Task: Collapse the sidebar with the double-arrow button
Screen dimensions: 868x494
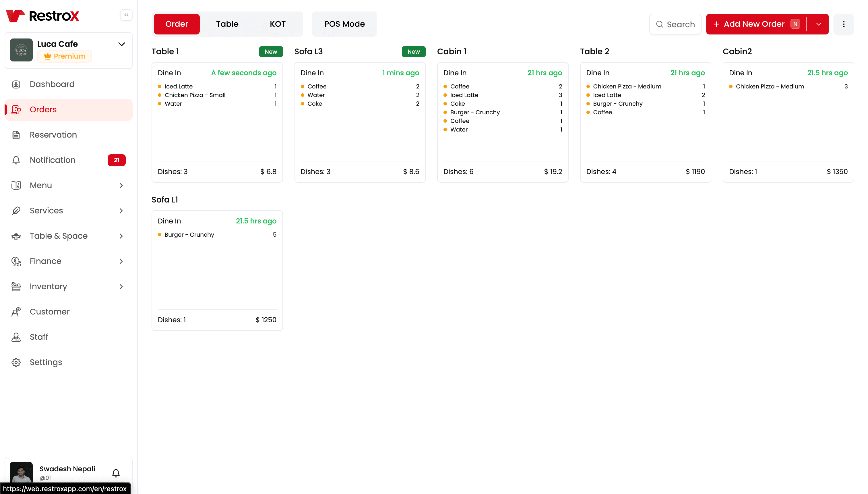Action: (126, 15)
